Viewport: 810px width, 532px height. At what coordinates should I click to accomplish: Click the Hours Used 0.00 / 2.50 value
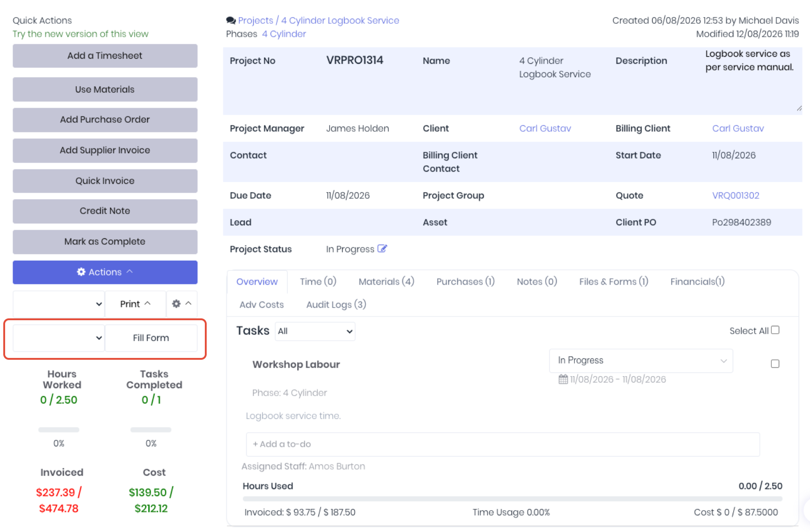pos(760,486)
